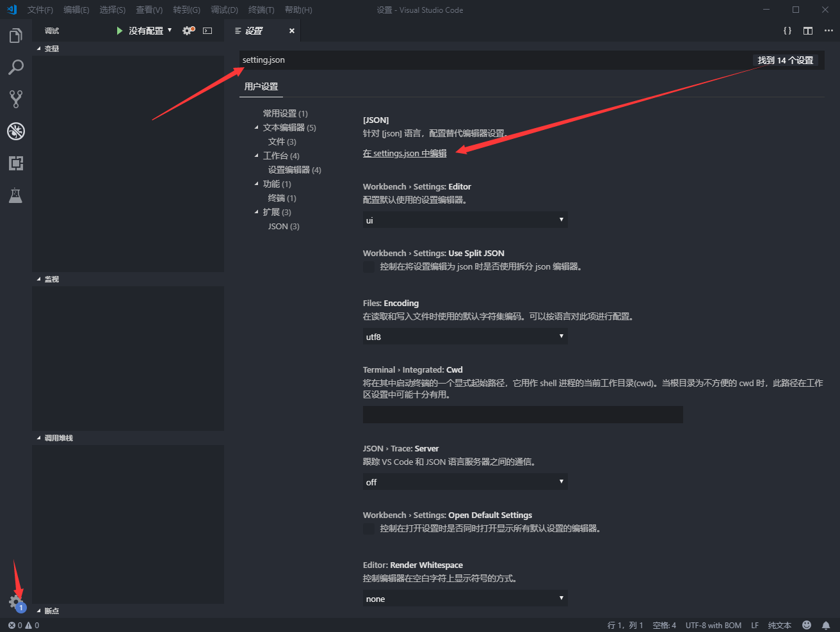
Task: Check Open Default Settings option
Action: pos(368,528)
